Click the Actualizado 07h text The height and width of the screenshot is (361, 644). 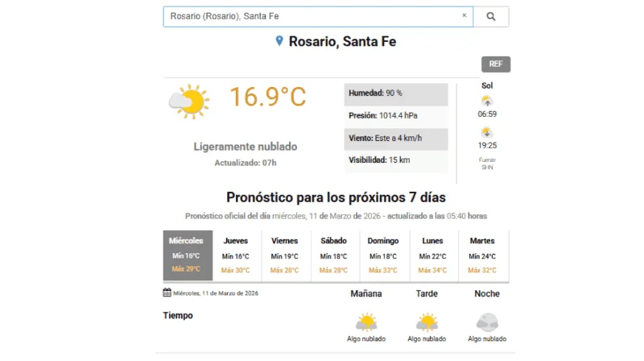point(246,163)
